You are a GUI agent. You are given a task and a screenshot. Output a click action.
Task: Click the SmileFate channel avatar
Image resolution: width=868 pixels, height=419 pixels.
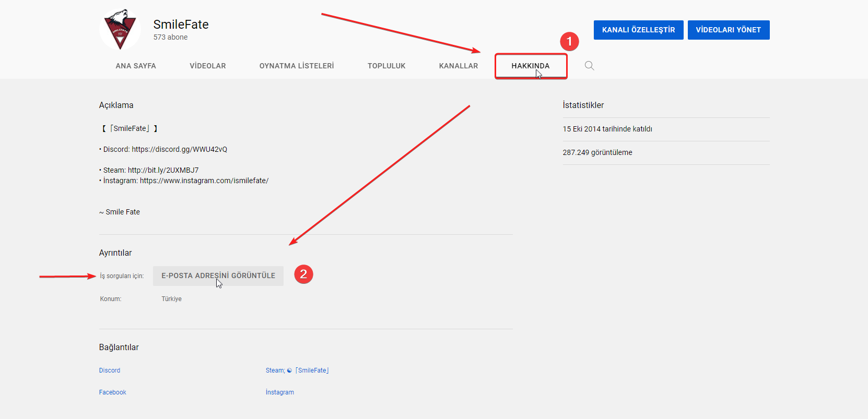pos(120,30)
